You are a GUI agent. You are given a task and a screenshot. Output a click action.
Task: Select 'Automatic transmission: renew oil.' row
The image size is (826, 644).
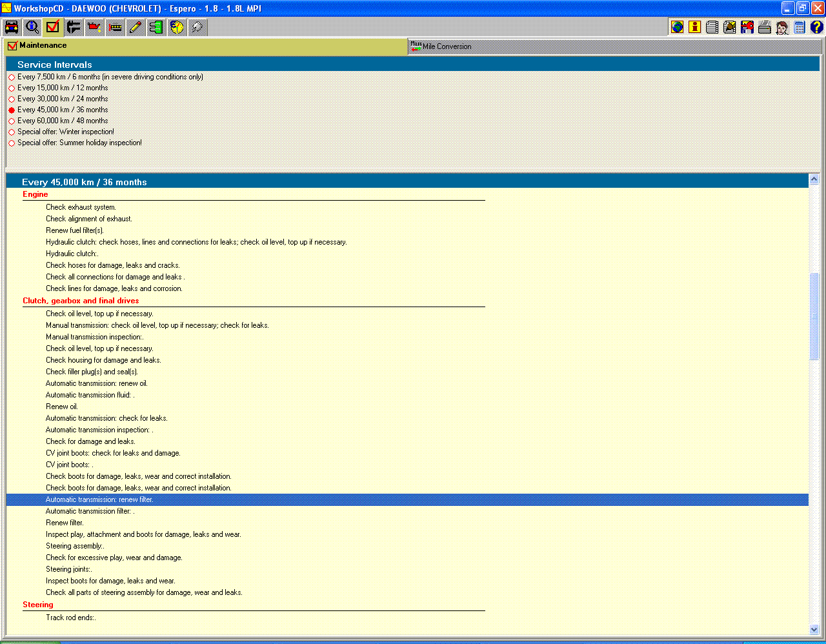(407, 383)
